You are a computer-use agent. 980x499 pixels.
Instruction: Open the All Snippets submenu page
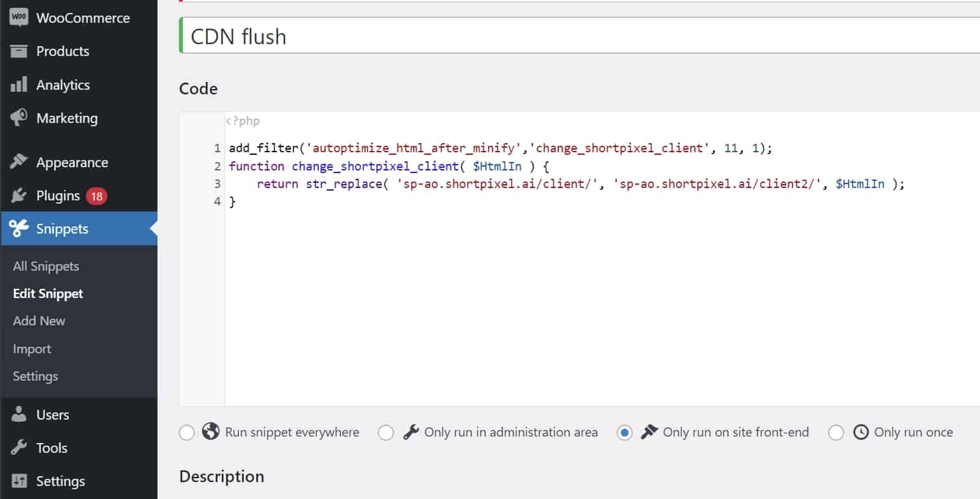click(46, 266)
